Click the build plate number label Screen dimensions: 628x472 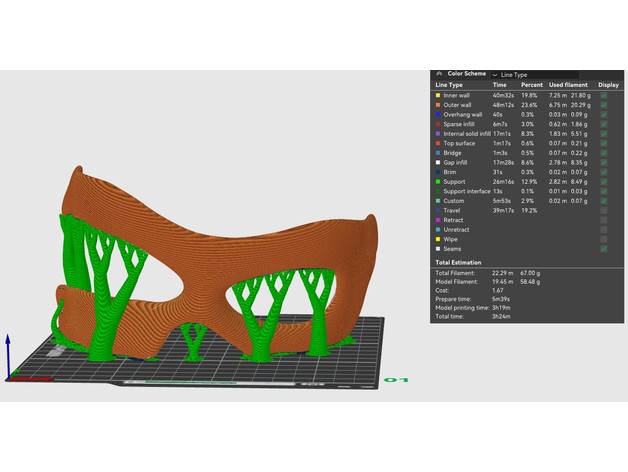tap(397, 380)
